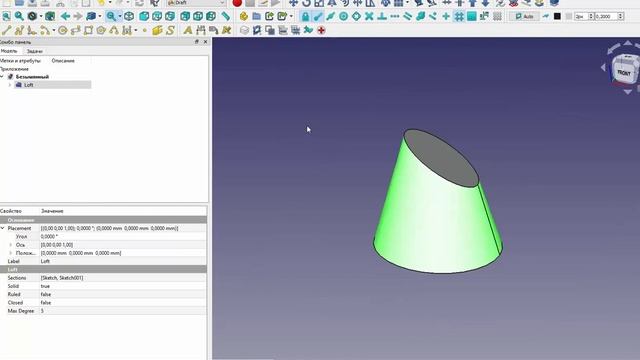Viewport: 640px width, 360px height.
Task: Expand the Полож... property row
Action: click(11, 253)
